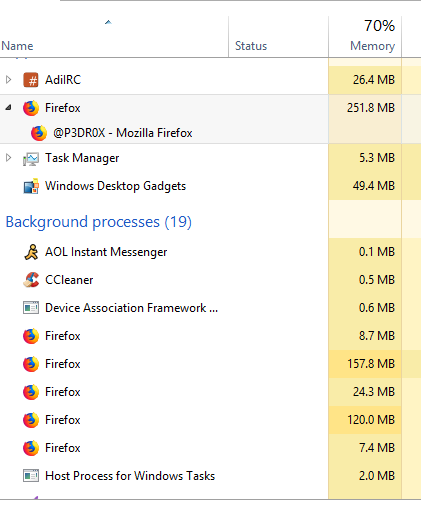The image size is (421, 508).
Task: Click the Background processes (19) group header
Action: click(x=99, y=222)
